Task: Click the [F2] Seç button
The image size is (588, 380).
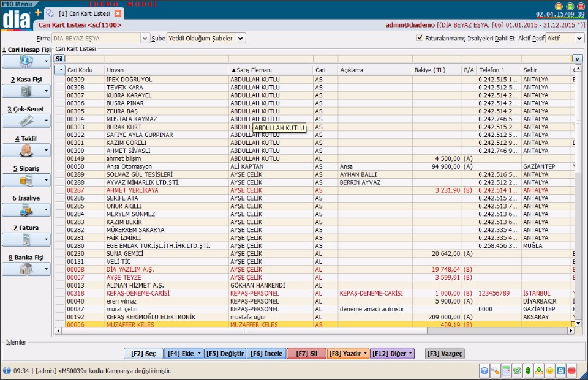Action: click(143, 354)
